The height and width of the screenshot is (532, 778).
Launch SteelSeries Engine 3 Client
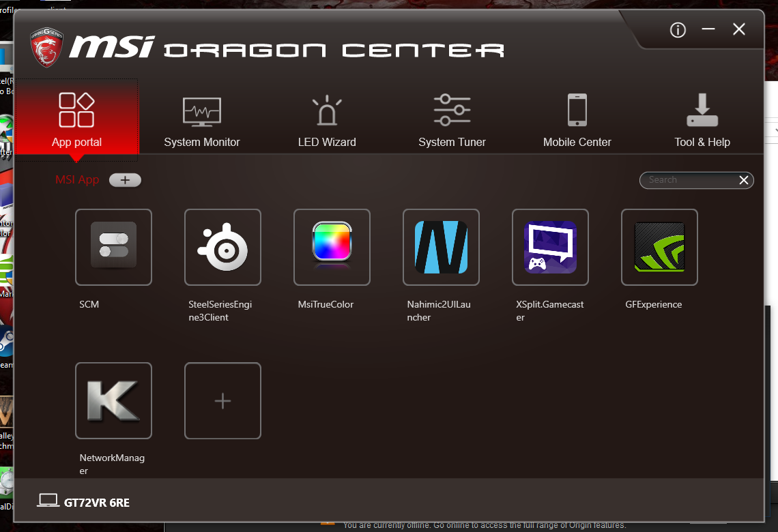pos(222,247)
